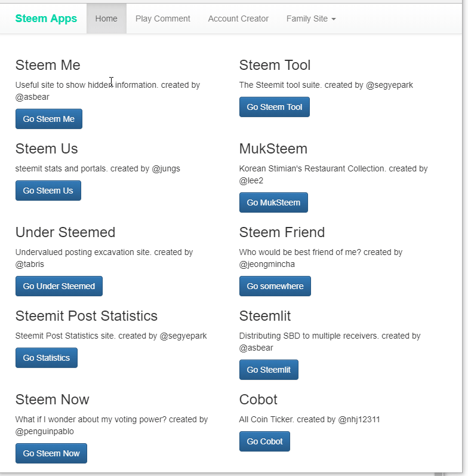
Task: Click the Go Steem Us button
Action: click(48, 191)
